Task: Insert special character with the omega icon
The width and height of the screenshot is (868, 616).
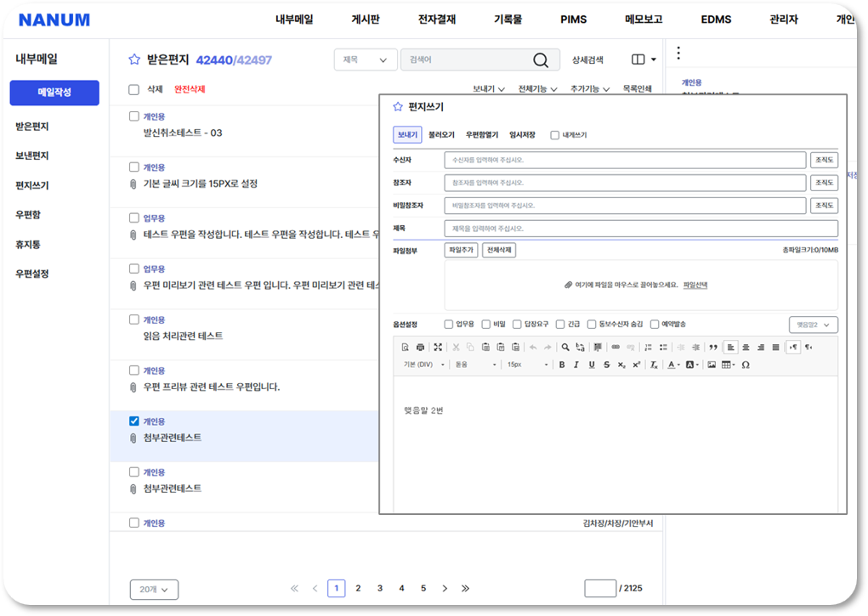Action: pyautogui.click(x=746, y=365)
